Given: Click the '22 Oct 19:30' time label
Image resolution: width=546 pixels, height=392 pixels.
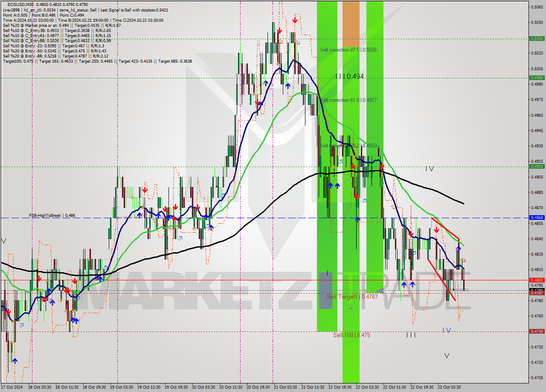Looking at the screenshot, I should pos(421,387).
